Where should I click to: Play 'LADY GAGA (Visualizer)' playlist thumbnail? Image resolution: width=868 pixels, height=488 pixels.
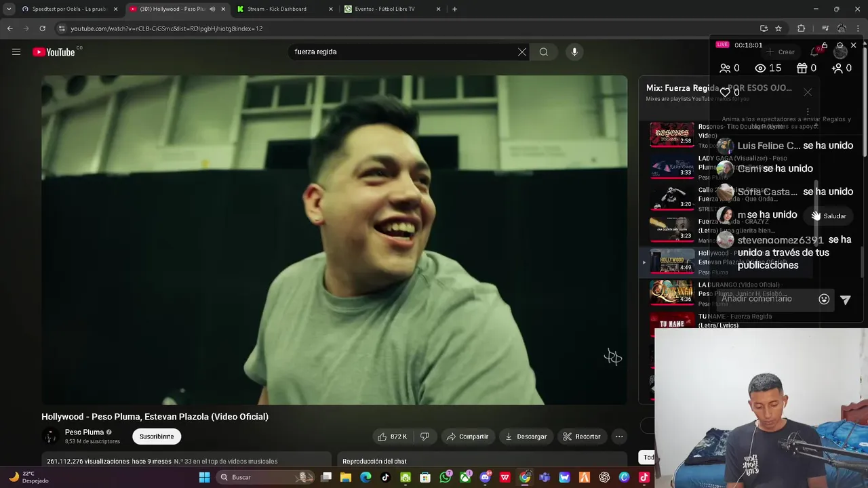point(672,166)
